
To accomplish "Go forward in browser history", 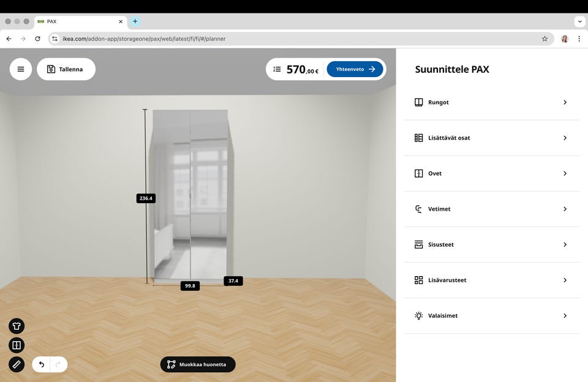I will tap(23, 39).
